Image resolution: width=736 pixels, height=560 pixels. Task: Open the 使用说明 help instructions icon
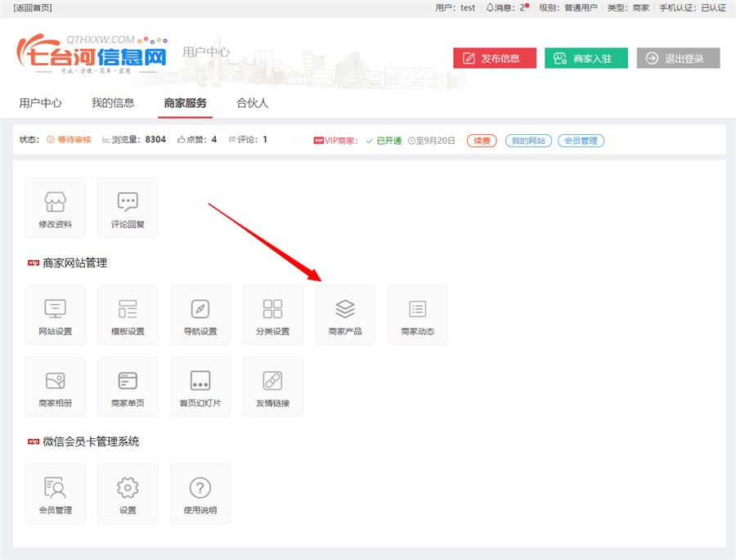point(200,493)
